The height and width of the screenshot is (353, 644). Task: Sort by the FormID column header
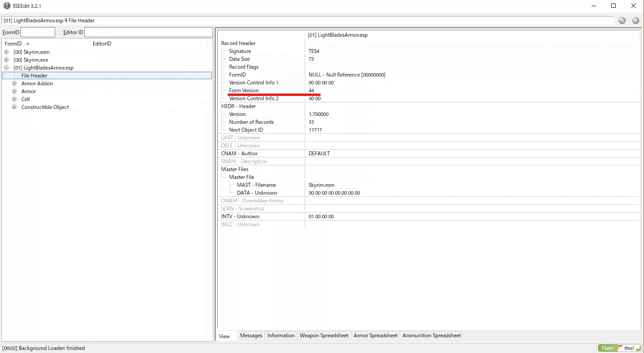coord(46,44)
